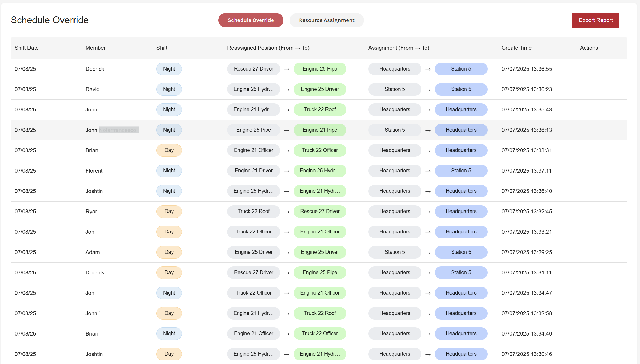Select the Schedule Override tab
640x364 pixels.
point(250,20)
